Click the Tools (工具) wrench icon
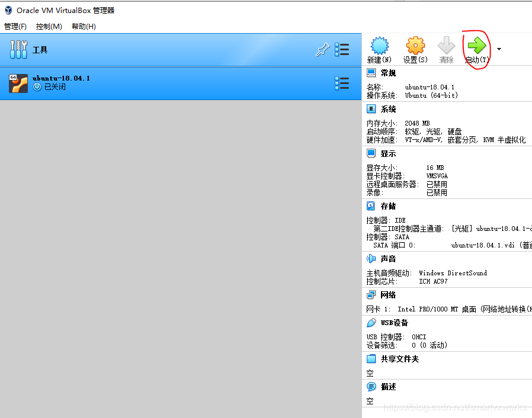The height and width of the screenshot is (418, 532). tap(18, 50)
